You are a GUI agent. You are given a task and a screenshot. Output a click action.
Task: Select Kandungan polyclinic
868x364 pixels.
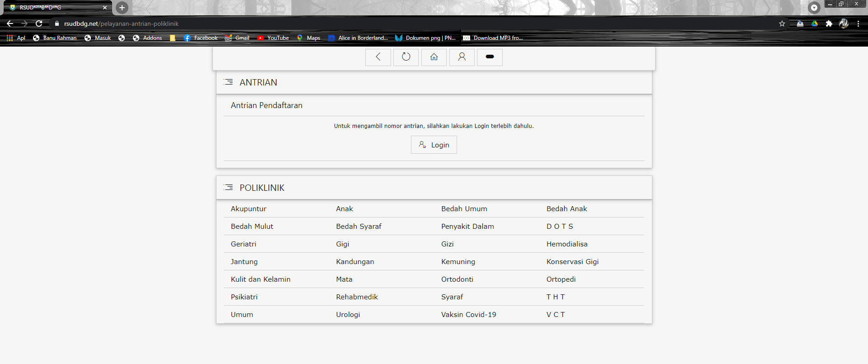click(x=355, y=262)
